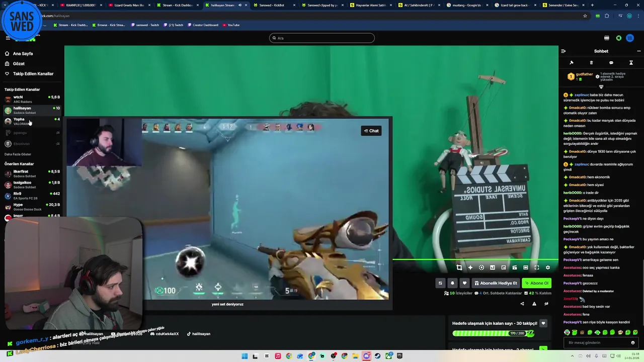The height and width of the screenshot is (362, 644).
Task: Click Abonelik Hediye Et button
Action: click(496, 283)
